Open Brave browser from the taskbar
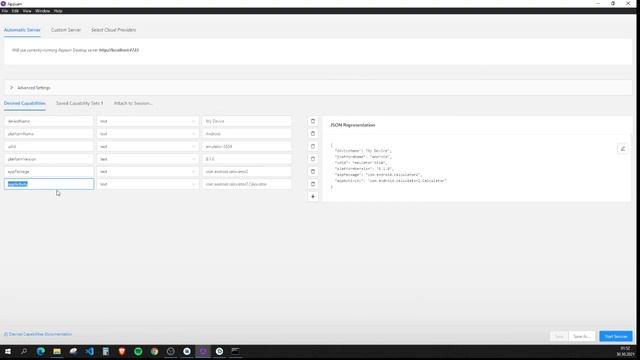Viewport: 640px width, 360px height. [122, 351]
